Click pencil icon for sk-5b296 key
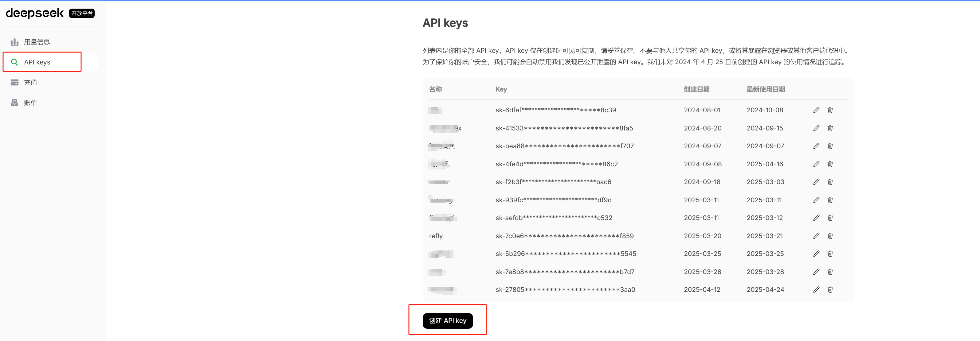 (816, 254)
